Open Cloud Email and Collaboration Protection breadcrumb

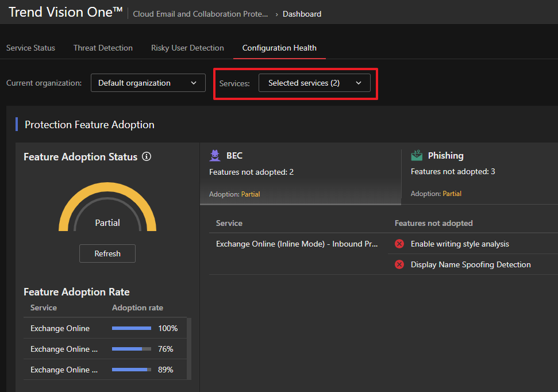click(x=201, y=14)
